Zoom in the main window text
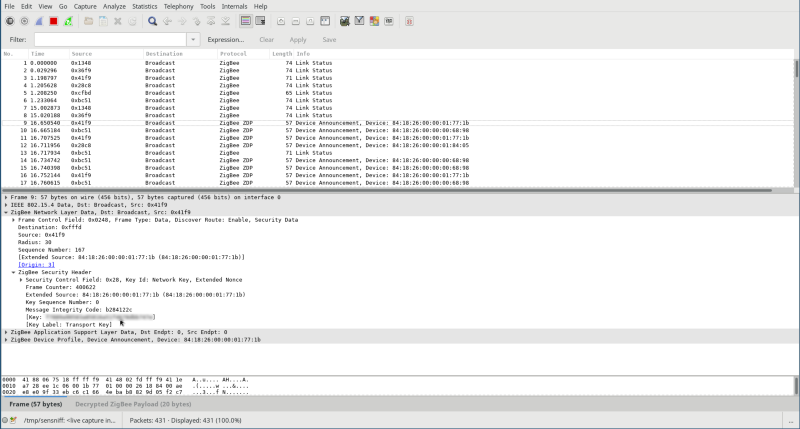The image size is (800, 429). click(x=281, y=21)
